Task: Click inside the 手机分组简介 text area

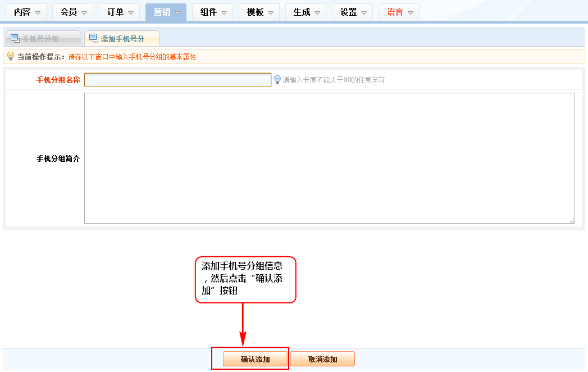Action: tap(329, 158)
